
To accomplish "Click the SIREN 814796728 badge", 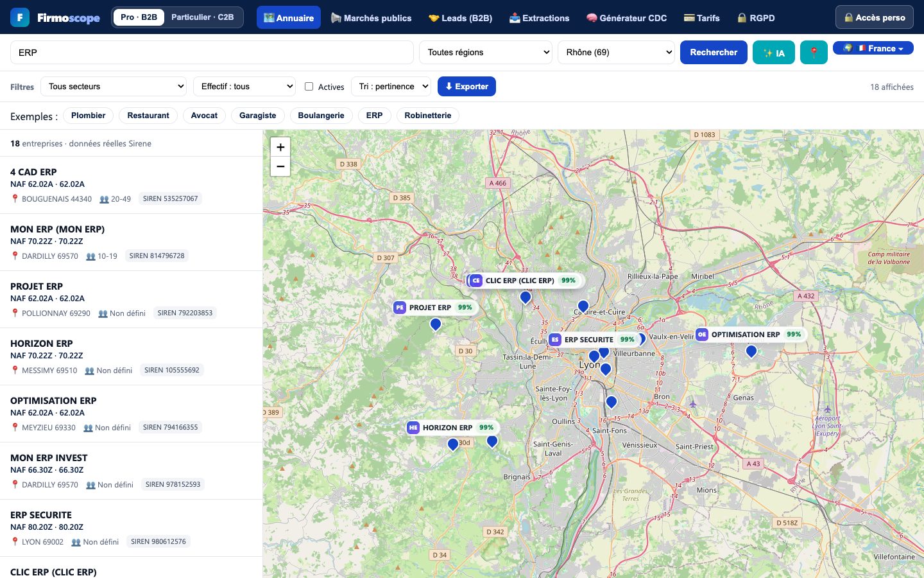I will [x=157, y=256].
